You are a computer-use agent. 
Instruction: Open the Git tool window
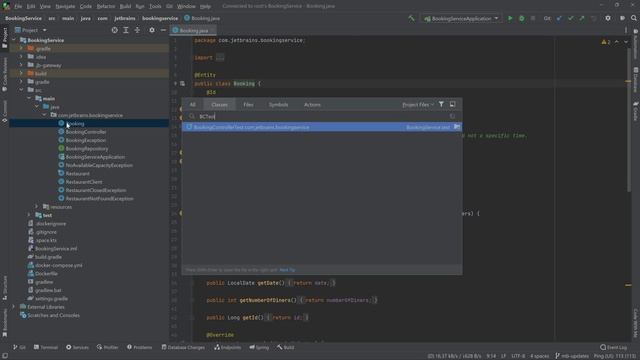tap(19, 347)
